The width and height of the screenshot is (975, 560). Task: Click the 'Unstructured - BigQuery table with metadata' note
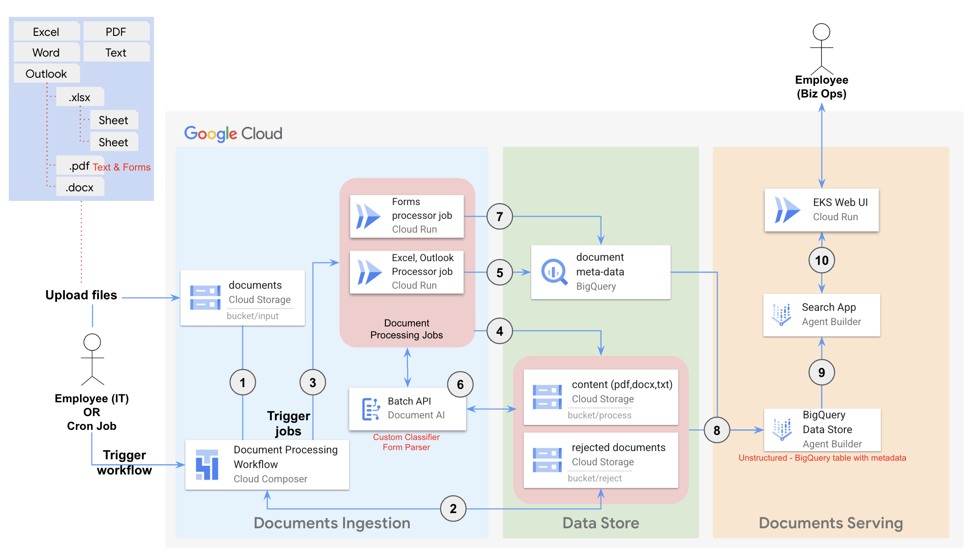click(x=822, y=457)
